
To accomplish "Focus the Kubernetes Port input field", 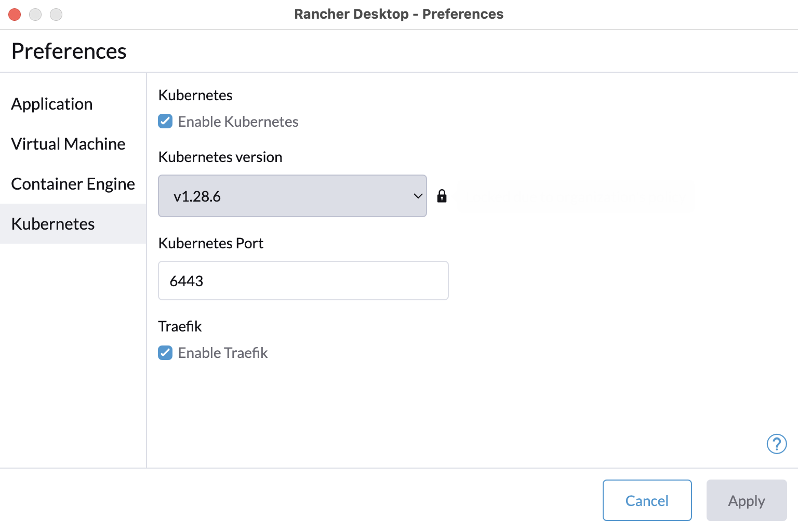I will point(303,281).
